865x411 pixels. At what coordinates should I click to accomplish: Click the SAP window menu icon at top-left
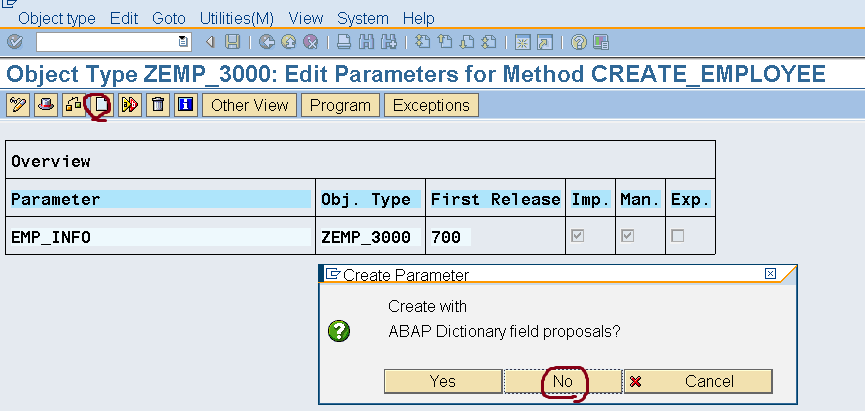click(x=10, y=4)
